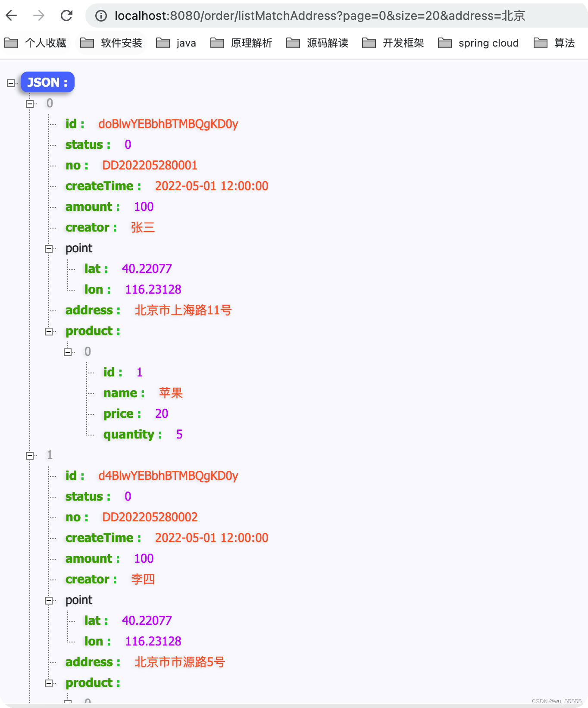The width and height of the screenshot is (588, 708).
Task: Click creator value 李四
Action: tap(143, 580)
